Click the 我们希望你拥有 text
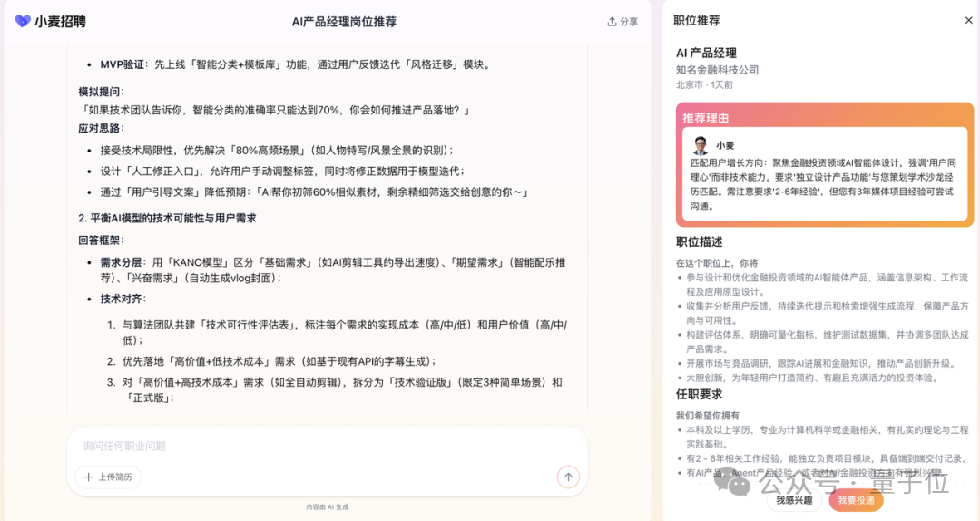 [708, 415]
